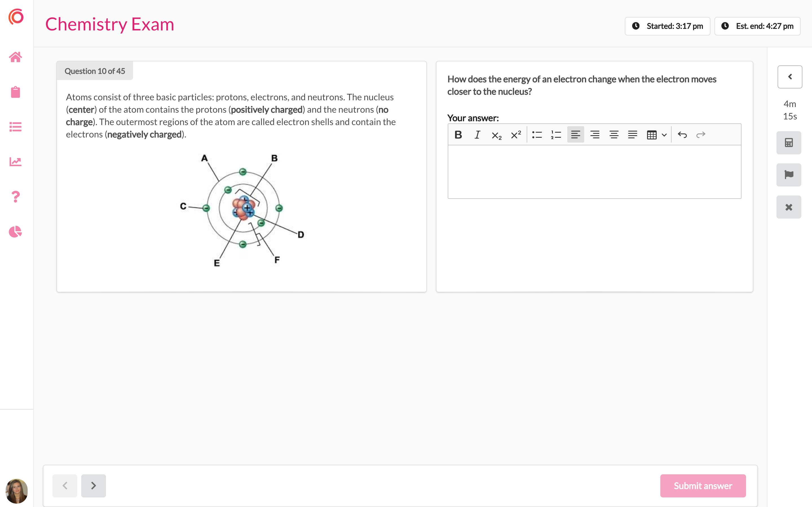Go to the next question arrow
This screenshot has width=812, height=507.
[x=94, y=486]
